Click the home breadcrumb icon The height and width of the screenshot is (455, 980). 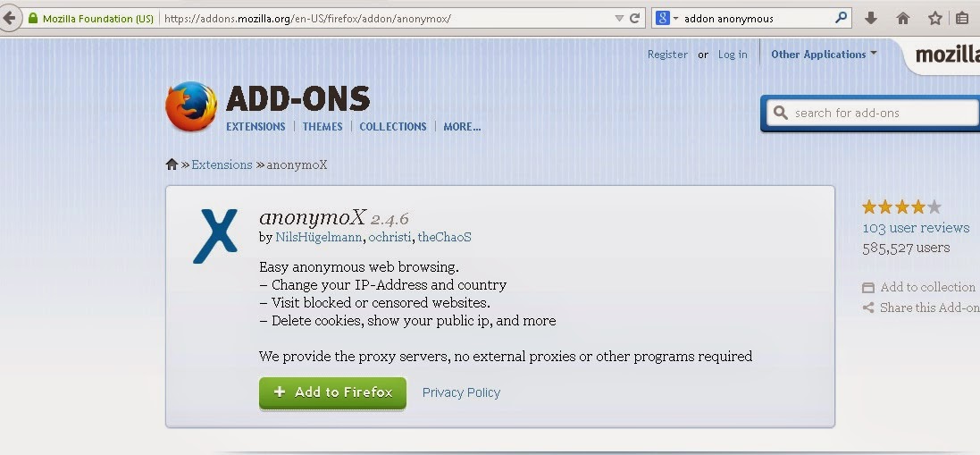click(x=172, y=164)
